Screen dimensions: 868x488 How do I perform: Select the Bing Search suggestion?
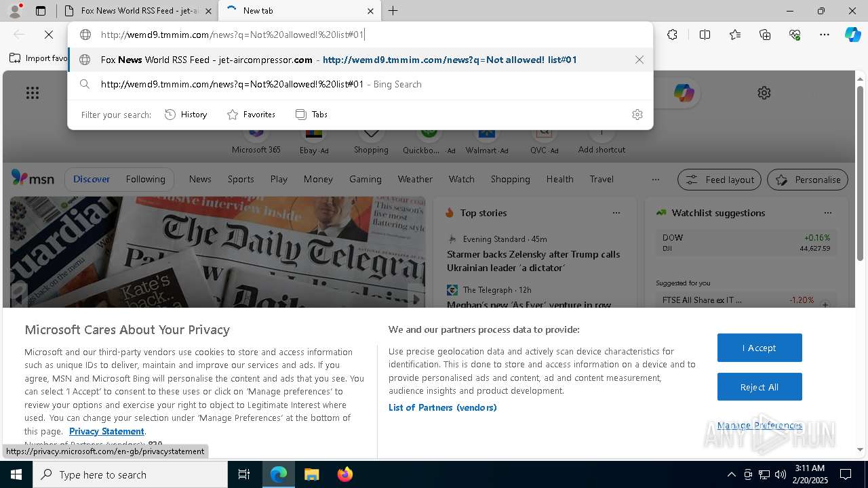pos(361,84)
